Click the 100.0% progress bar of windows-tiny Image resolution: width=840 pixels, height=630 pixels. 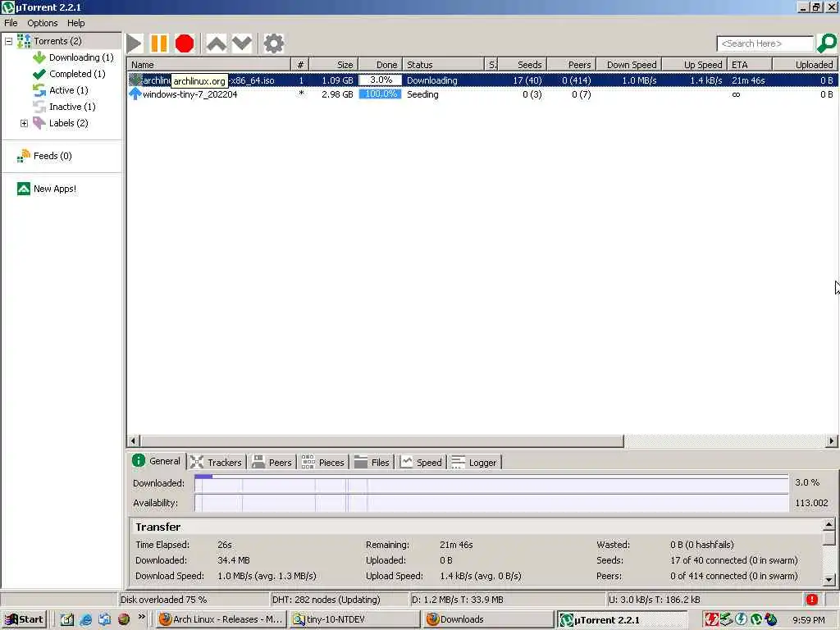pos(381,94)
